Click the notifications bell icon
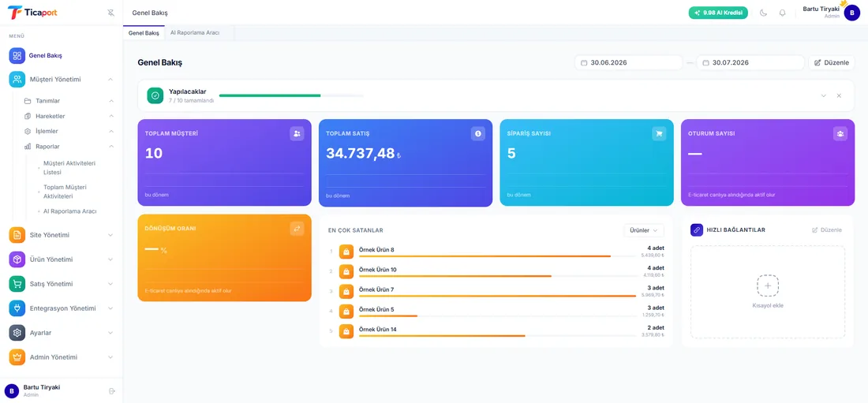The height and width of the screenshot is (403, 868). 782,13
